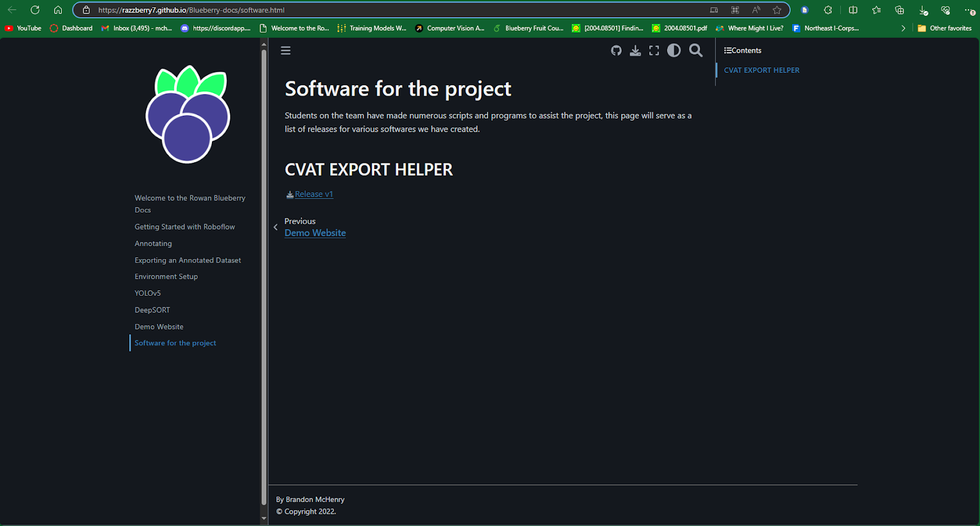
Task: Navigate to the Annotating page
Action: click(x=153, y=243)
